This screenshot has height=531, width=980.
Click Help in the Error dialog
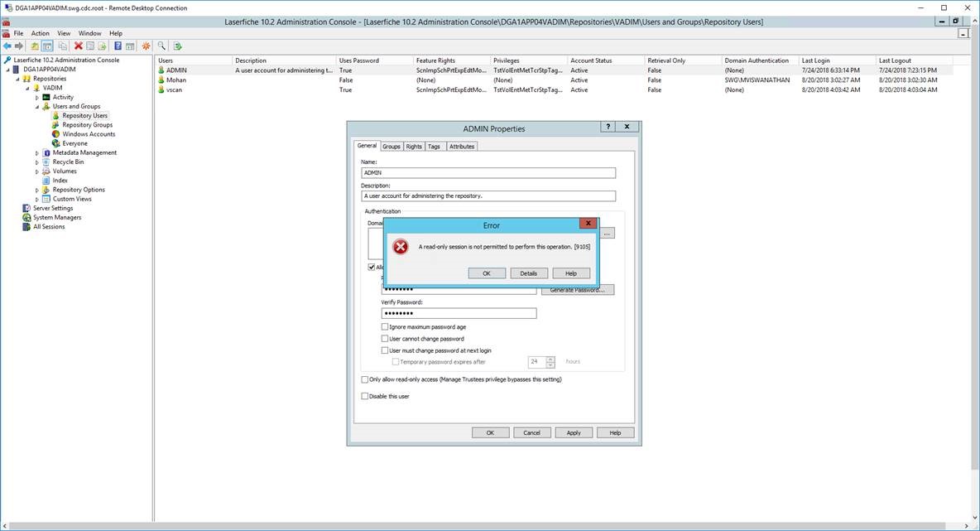571,273
